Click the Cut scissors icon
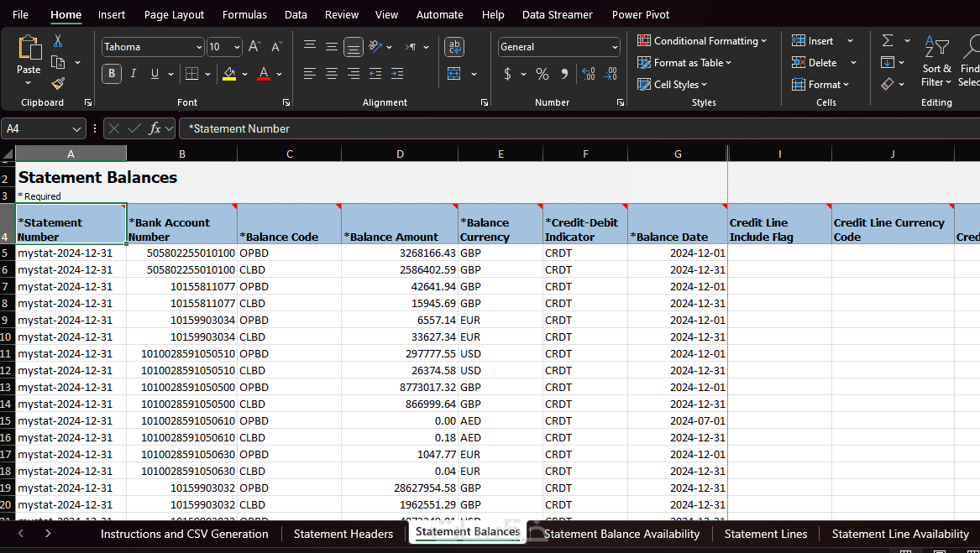 58,40
